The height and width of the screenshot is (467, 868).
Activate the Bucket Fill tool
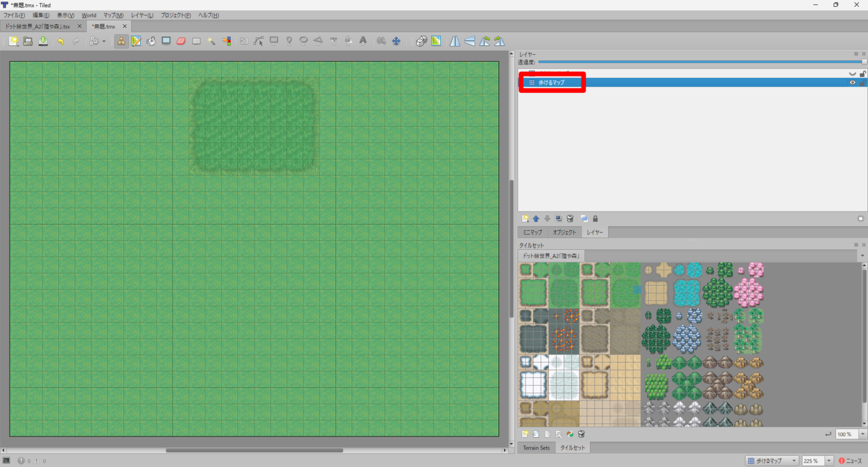click(x=151, y=41)
